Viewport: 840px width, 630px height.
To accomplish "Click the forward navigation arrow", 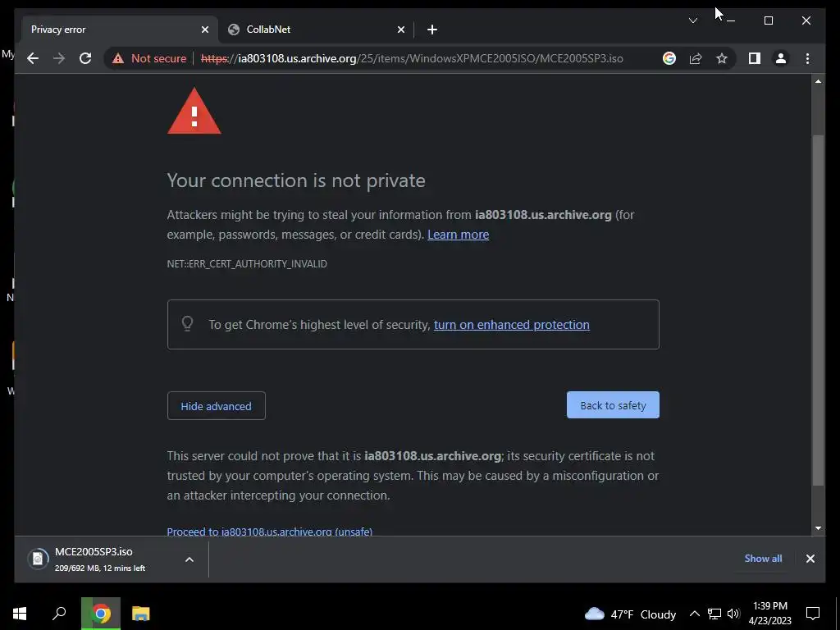I will [x=59, y=58].
